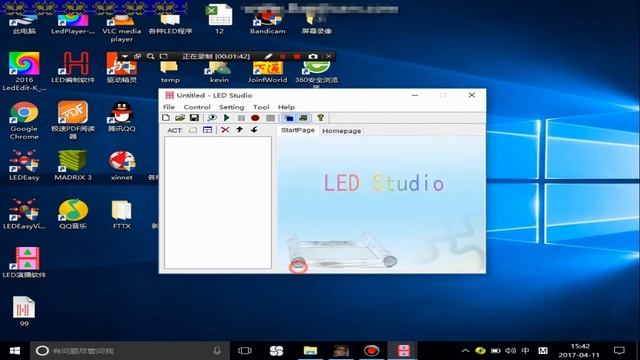
Task: Select the temp folder desktop icon
Action: click(x=170, y=72)
